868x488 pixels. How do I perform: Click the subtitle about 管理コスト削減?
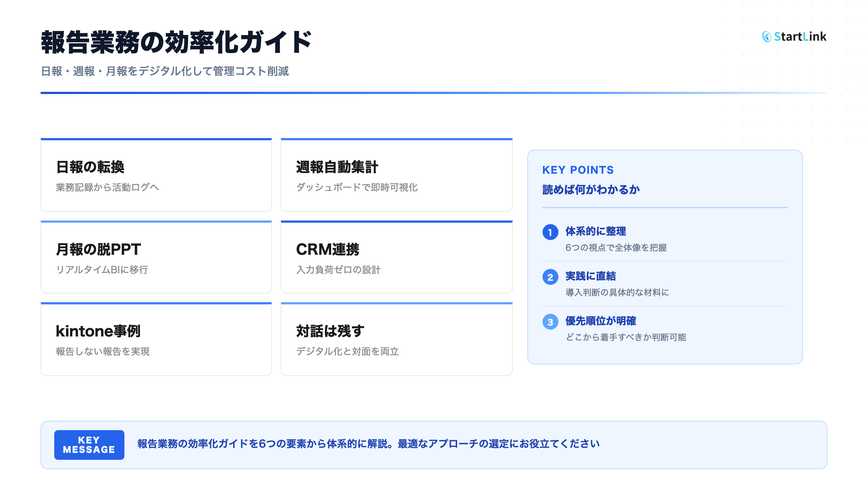point(165,71)
